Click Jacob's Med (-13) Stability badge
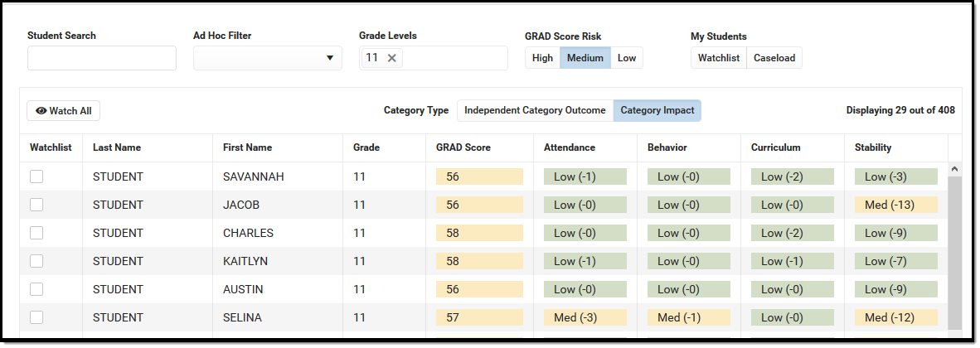The width and height of the screenshot is (980, 348). 895,205
